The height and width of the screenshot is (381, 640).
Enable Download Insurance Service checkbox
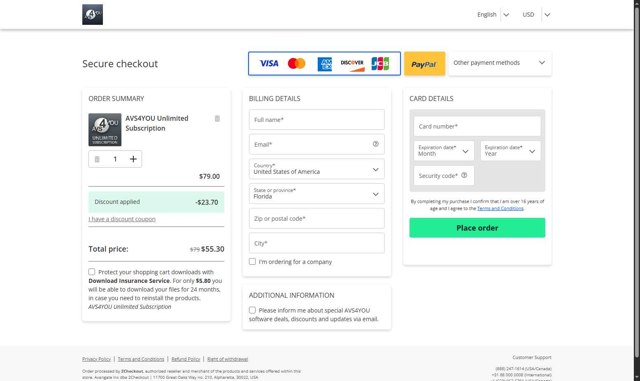pyautogui.click(x=92, y=272)
